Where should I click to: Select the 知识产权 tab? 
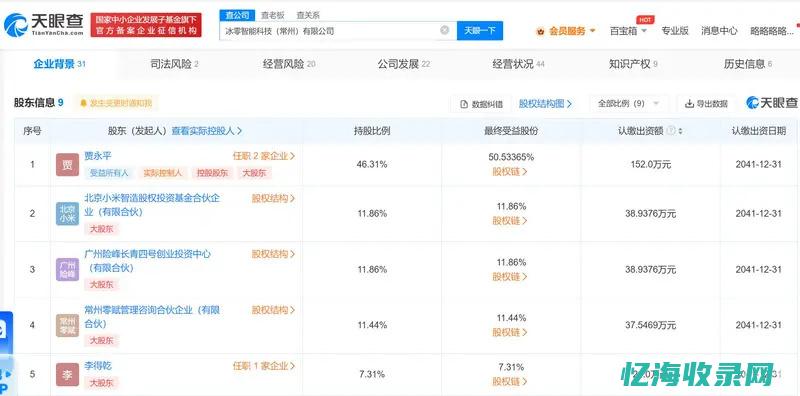point(633,64)
